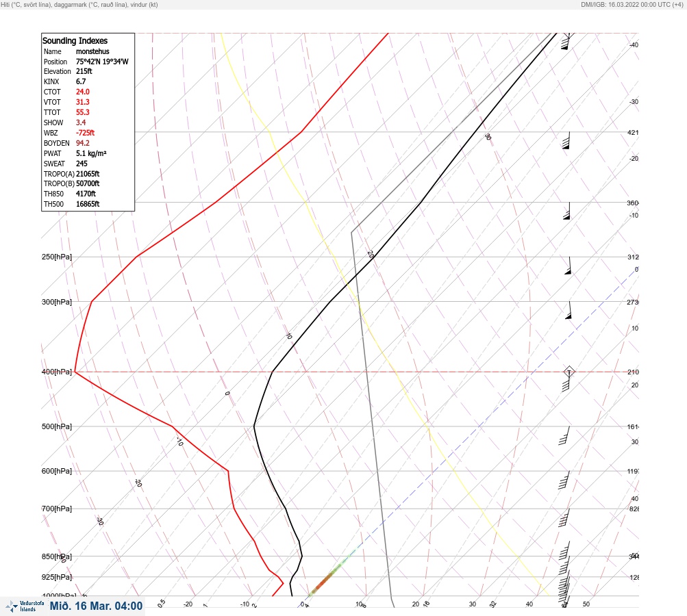Click the 925[hPa] pressure label

57,577
